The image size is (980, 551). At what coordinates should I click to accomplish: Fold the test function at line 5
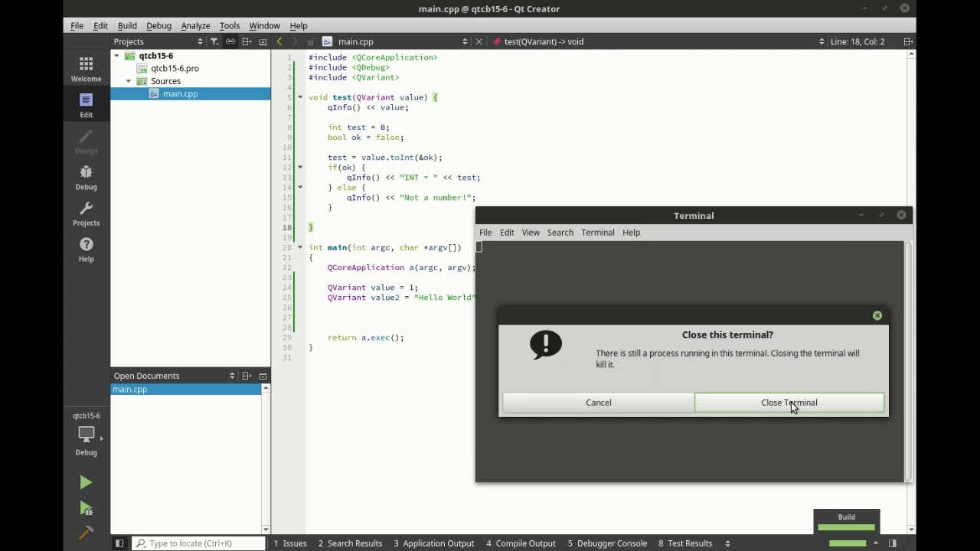tap(300, 97)
